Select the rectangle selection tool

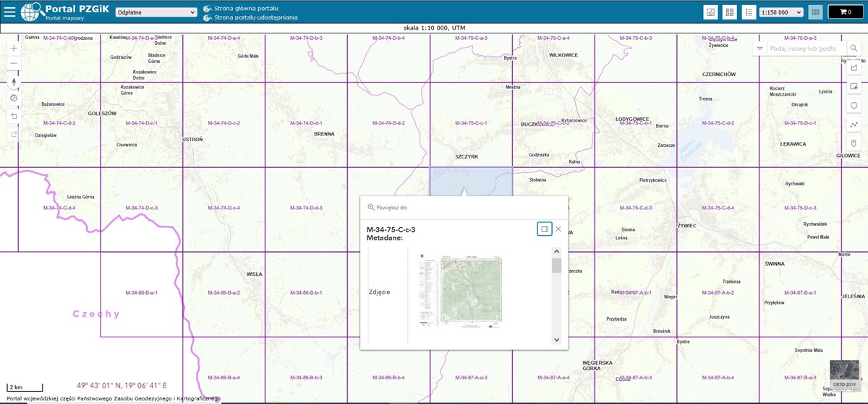click(854, 87)
